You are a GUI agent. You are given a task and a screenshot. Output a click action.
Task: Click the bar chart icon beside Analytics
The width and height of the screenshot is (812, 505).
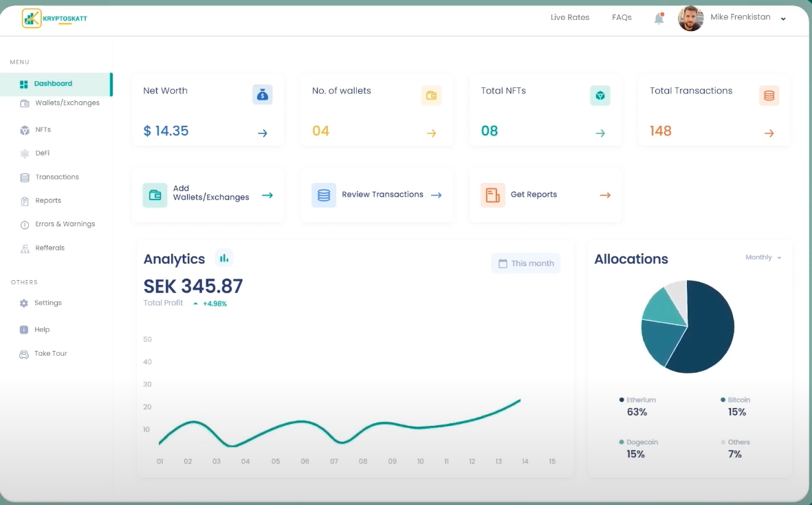click(224, 258)
